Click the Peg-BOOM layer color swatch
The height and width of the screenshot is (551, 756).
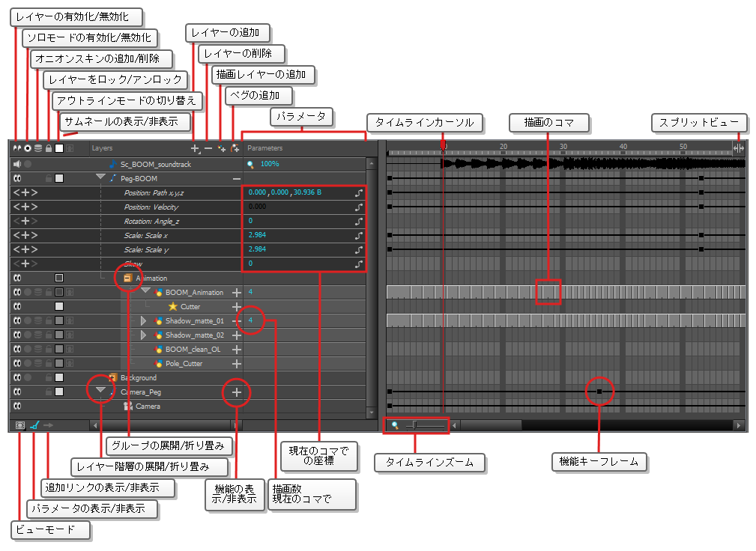(59, 179)
